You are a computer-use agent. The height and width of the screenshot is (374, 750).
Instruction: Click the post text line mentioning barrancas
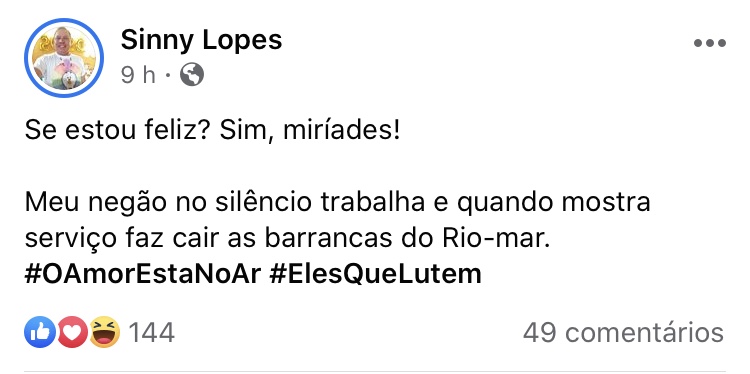tap(286, 238)
